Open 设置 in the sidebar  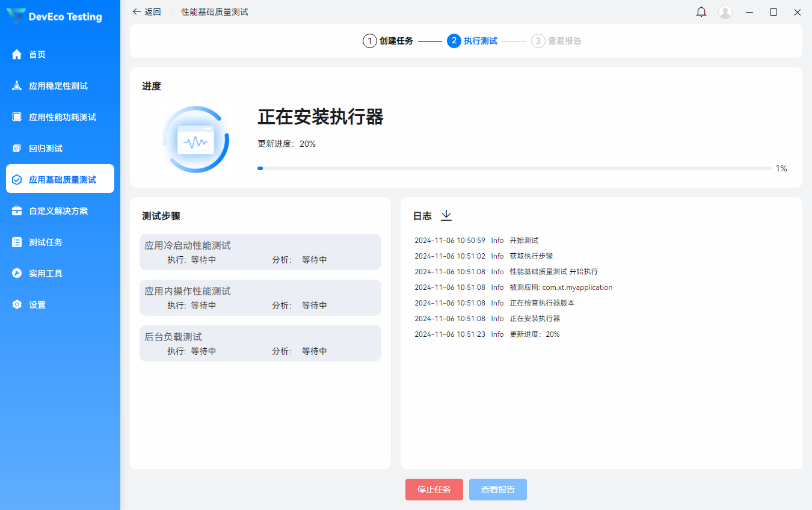60,305
